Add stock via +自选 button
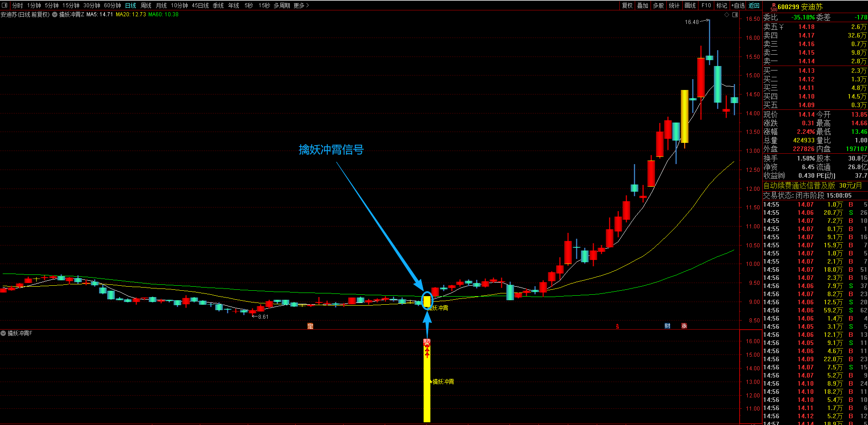Screen dimensions: 868x425 [x=738, y=5]
